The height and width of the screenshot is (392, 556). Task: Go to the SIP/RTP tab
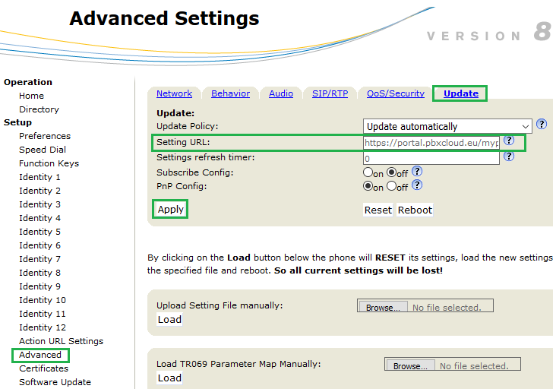click(x=330, y=93)
